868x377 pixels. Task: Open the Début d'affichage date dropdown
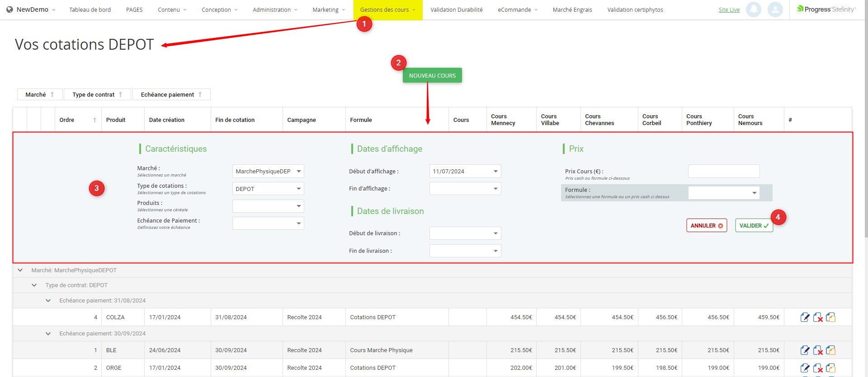(x=465, y=172)
